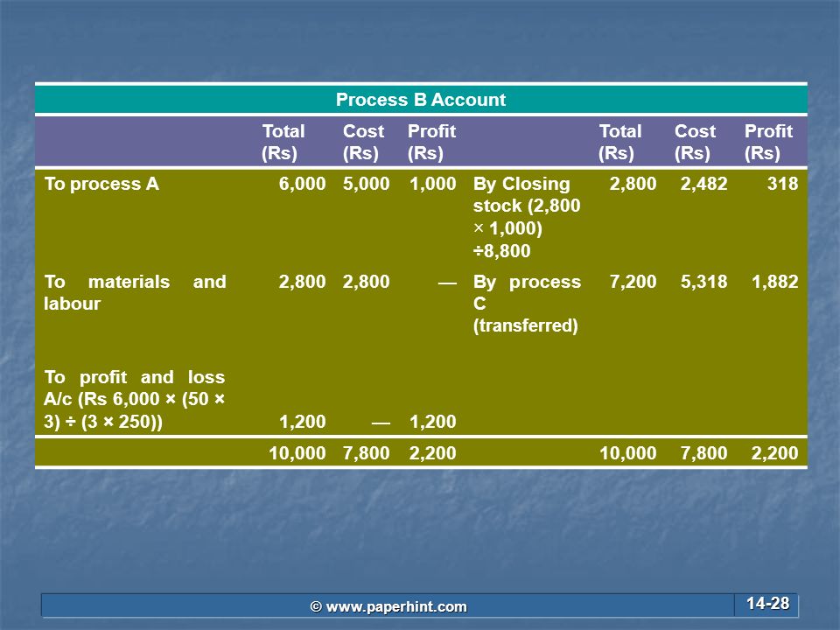Click the left 'Cost (Rs)' column header
840x630 pixels.
pos(363,142)
